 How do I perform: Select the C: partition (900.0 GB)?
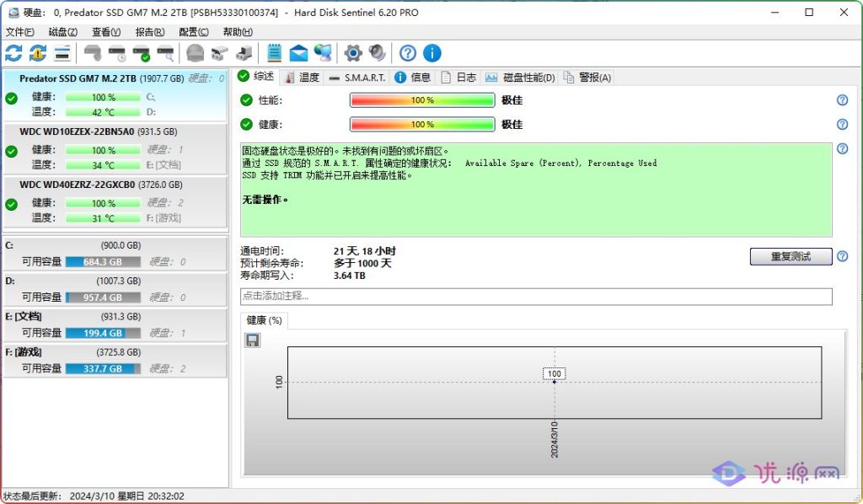click(115, 254)
